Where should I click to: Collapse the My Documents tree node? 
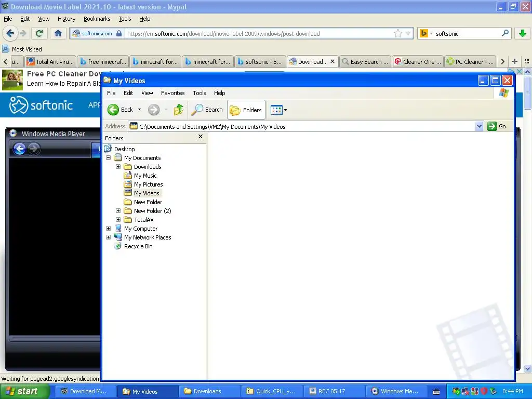(x=108, y=158)
